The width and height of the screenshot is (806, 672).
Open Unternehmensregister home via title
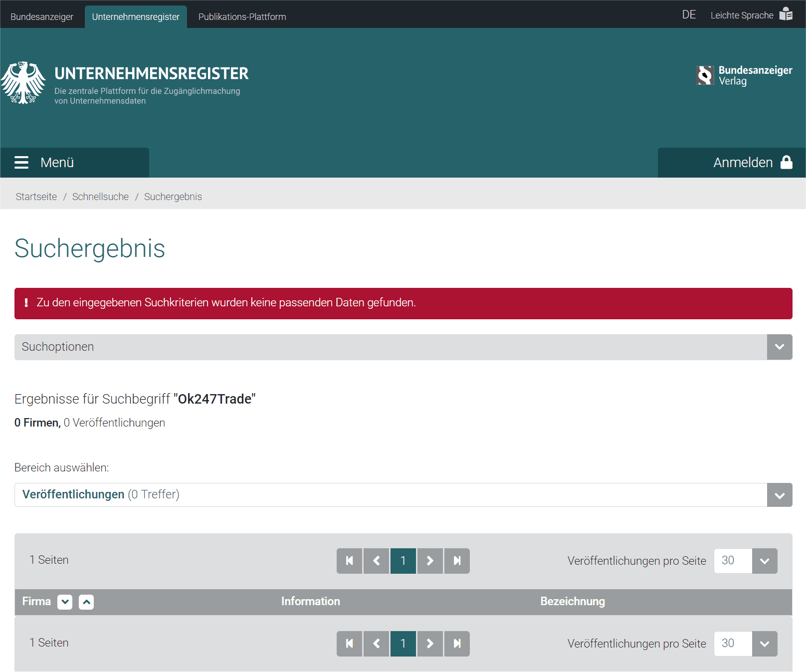click(x=151, y=73)
